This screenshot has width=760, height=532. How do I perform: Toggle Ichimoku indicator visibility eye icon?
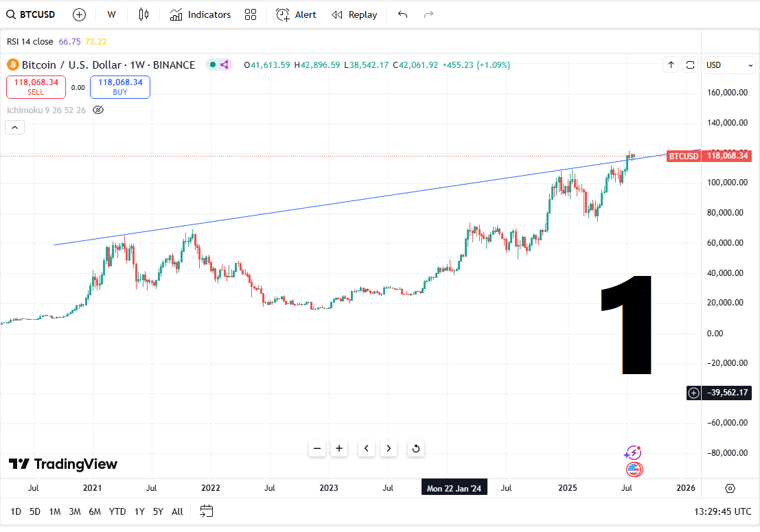tap(98, 110)
